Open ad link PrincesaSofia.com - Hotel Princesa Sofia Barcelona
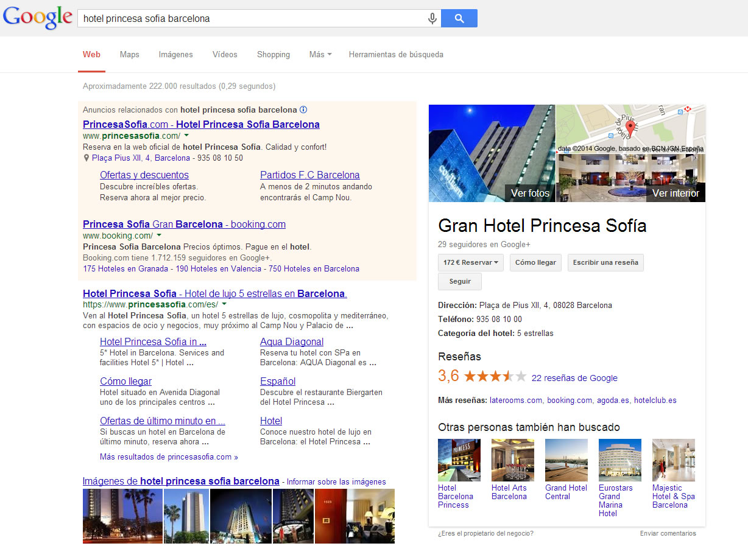748x560 pixels. click(201, 125)
